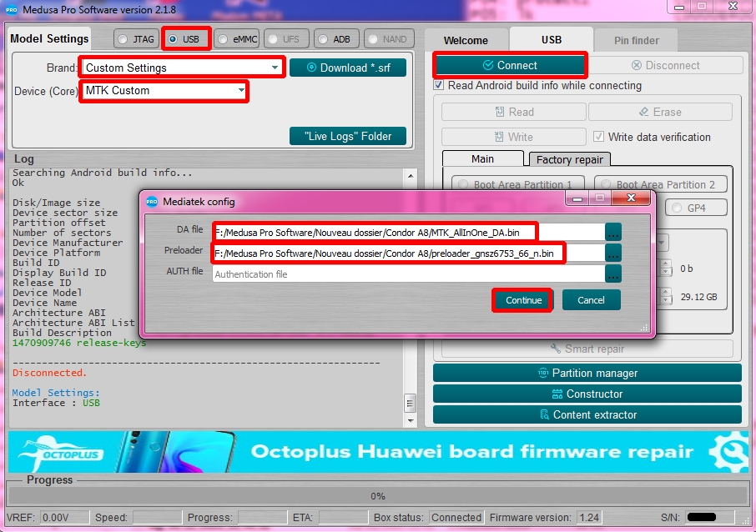Click the DA file browse button
The width and height of the screenshot is (756, 532).
pyautogui.click(x=613, y=232)
